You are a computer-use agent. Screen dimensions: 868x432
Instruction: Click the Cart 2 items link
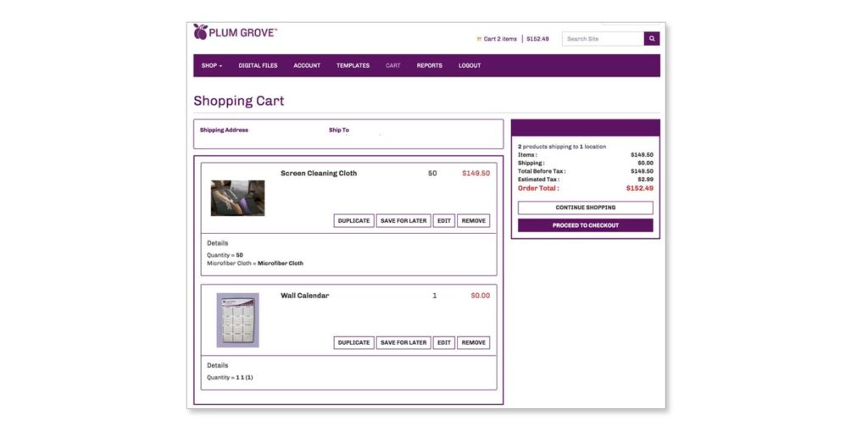point(500,39)
